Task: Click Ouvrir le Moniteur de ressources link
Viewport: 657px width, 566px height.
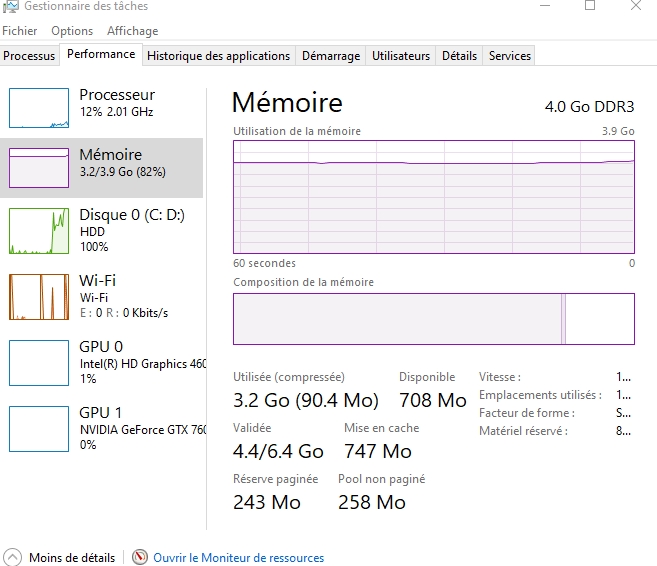Action: click(238, 558)
